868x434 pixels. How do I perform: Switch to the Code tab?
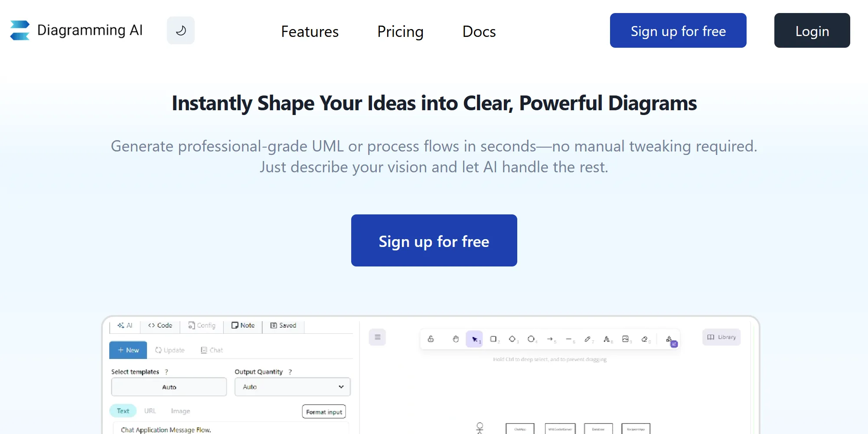pos(160,325)
